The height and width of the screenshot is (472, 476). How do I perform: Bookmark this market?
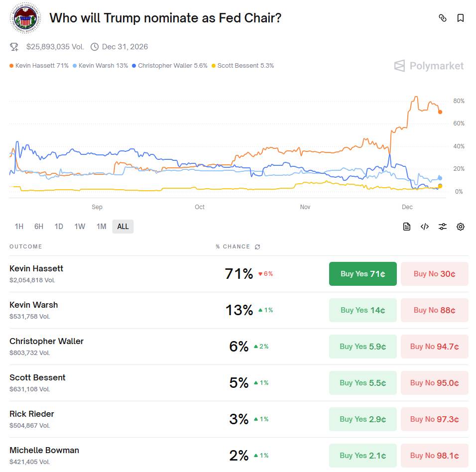coord(460,18)
